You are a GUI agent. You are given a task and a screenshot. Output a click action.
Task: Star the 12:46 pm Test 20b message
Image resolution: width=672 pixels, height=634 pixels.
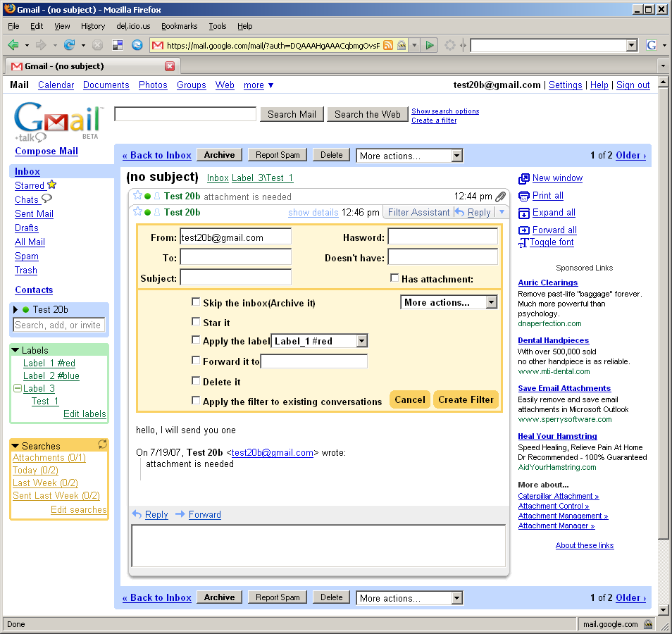coord(137,211)
